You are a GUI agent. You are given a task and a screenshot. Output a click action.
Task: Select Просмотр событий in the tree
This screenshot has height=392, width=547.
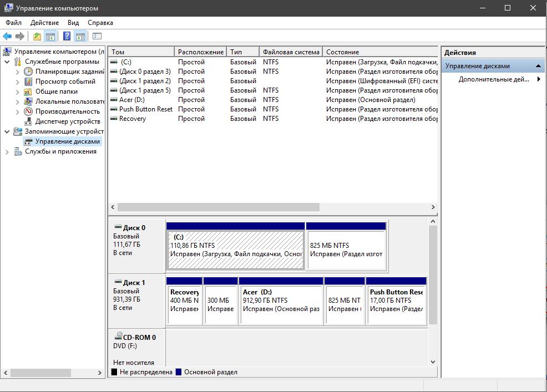pyautogui.click(x=65, y=82)
